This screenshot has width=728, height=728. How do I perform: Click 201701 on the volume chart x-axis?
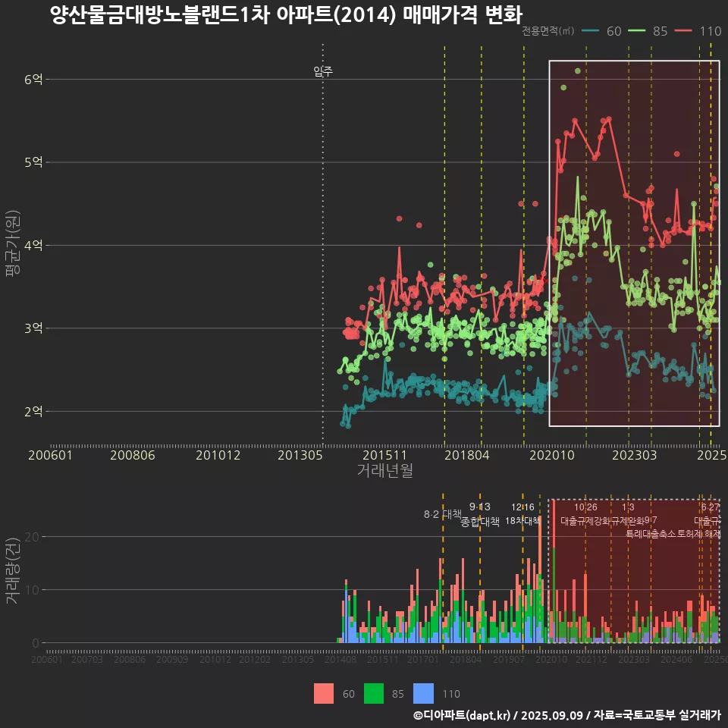(423, 659)
